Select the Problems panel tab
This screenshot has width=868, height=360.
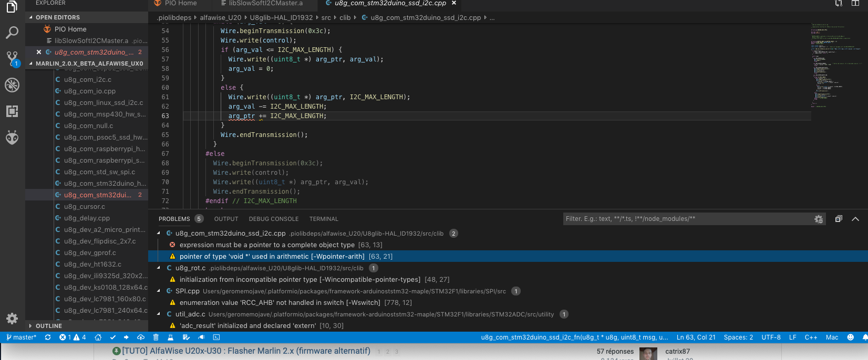[x=174, y=219]
